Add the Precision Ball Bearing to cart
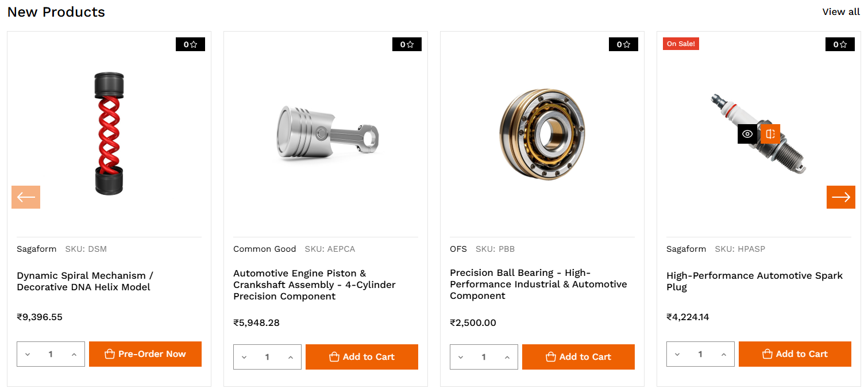868x392 pixels. click(578, 357)
